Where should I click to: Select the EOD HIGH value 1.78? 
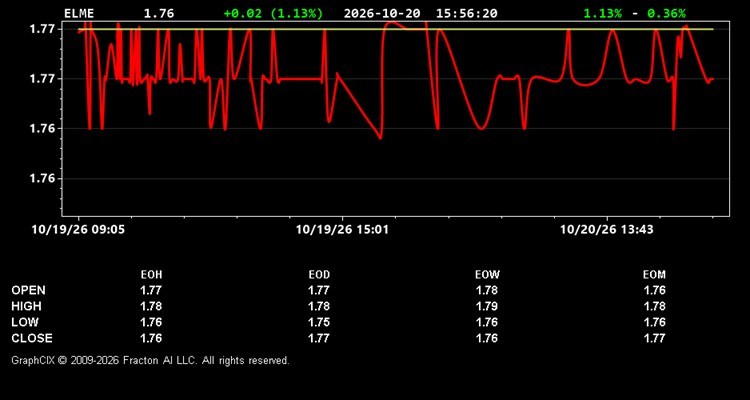point(319,306)
